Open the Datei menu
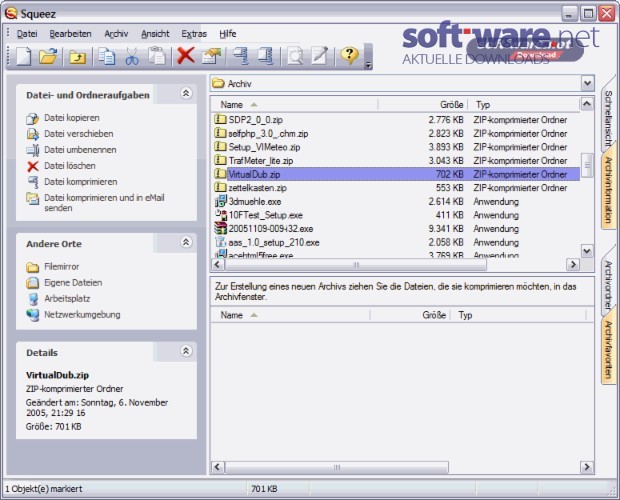Image resolution: width=620 pixels, height=500 pixels. point(27,34)
